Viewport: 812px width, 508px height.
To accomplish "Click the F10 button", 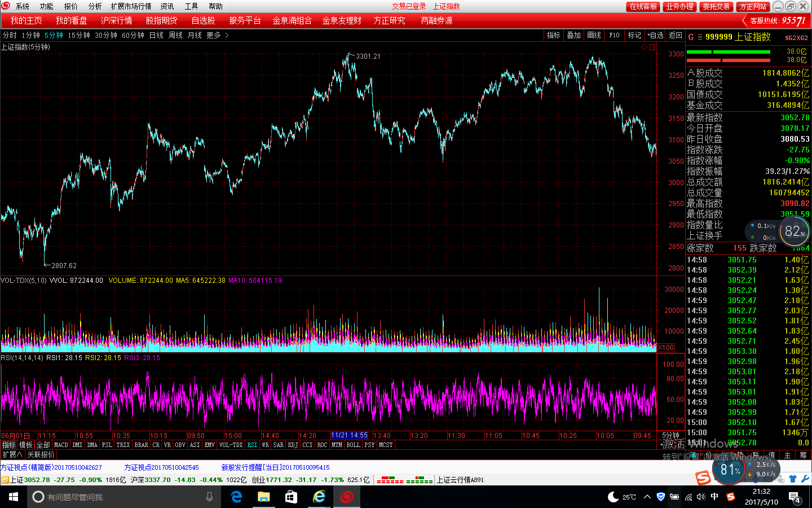I will pyautogui.click(x=615, y=35).
